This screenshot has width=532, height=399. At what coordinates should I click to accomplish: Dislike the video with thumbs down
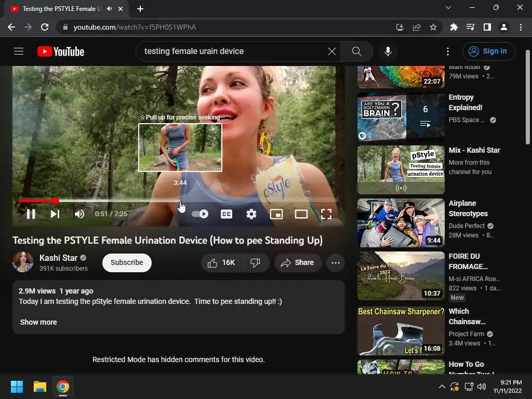tap(255, 262)
